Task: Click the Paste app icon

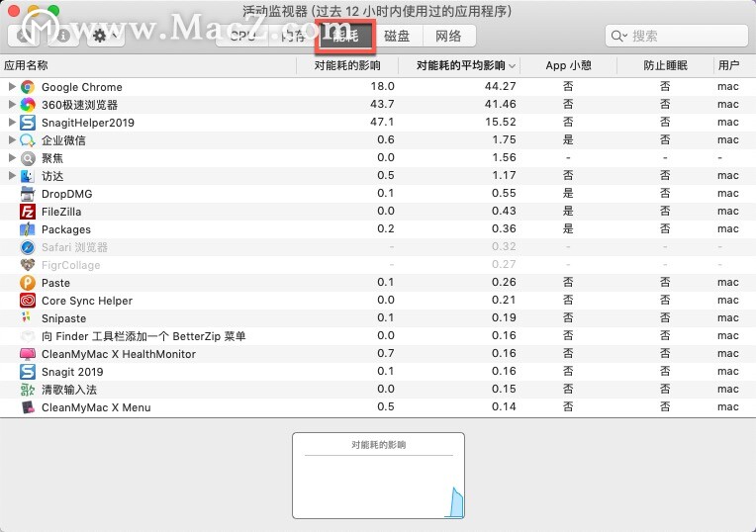Action: pyautogui.click(x=28, y=283)
